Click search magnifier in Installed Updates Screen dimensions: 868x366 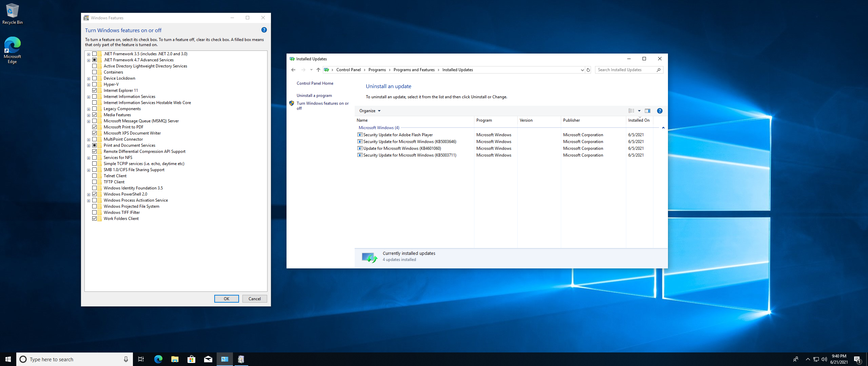tap(658, 70)
